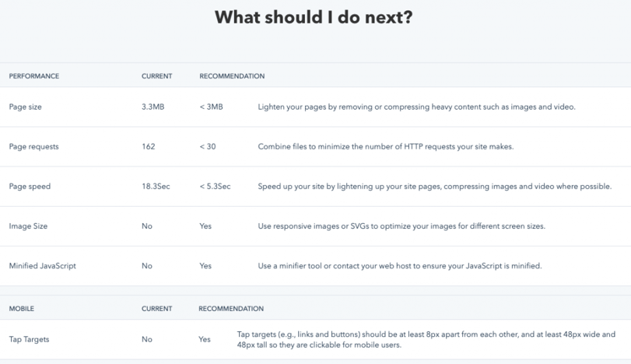Select the 162 page requests value
This screenshot has width=631, height=364.
(148, 146)
